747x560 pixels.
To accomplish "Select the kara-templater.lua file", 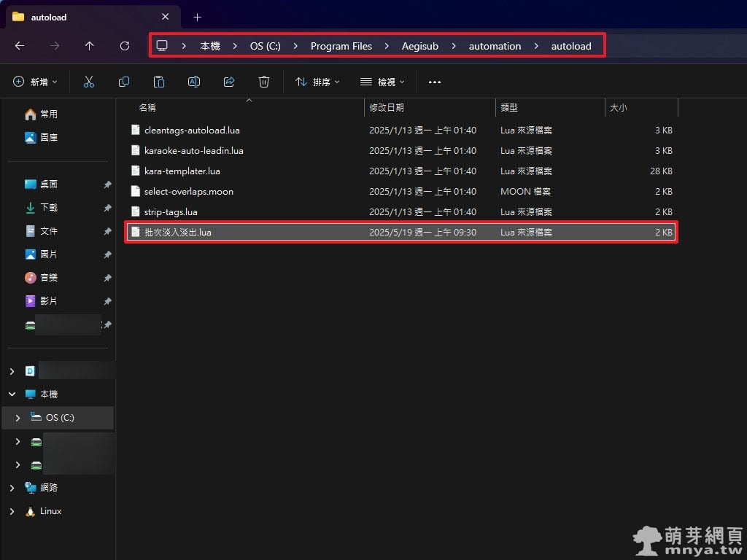I will coord(182,171).
